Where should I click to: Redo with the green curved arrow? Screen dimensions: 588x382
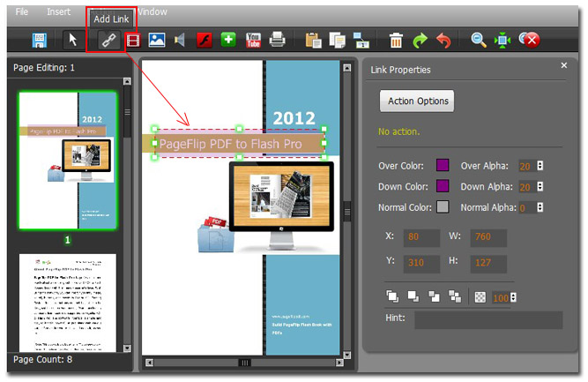tap(420, 41)
